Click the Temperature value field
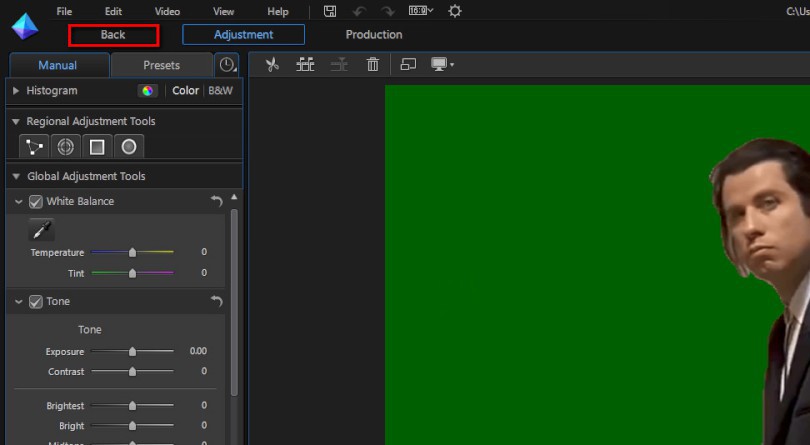 [x=204, y=252]
